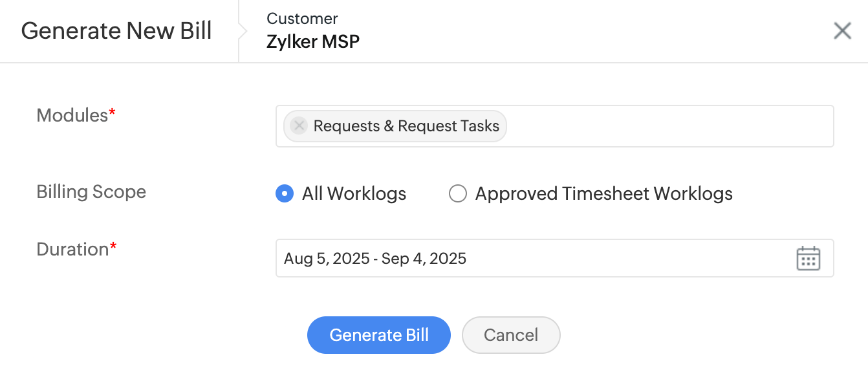Select the All Worklogs radio button
The height and width of the screenshot is (370, 868).
click(285, 194)
